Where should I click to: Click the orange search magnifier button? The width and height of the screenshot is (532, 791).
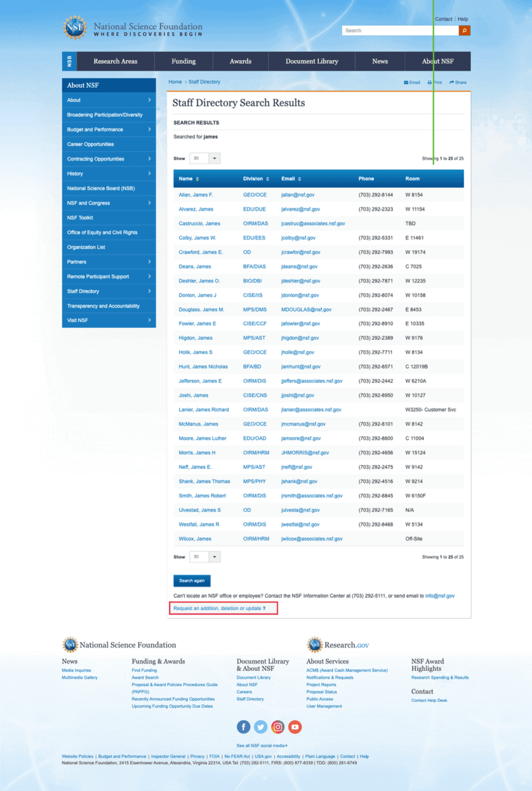click(464, 31)
